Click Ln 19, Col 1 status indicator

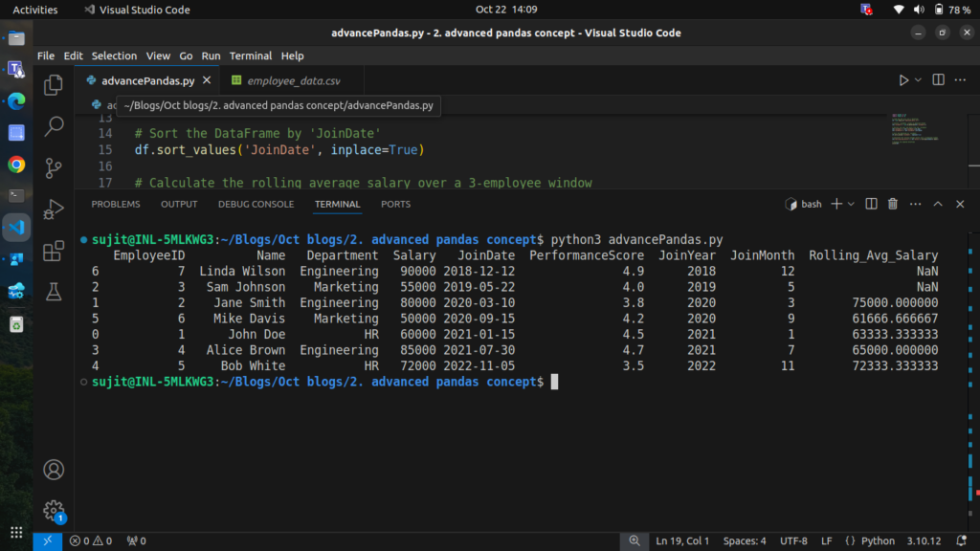(x=684, y=540)
